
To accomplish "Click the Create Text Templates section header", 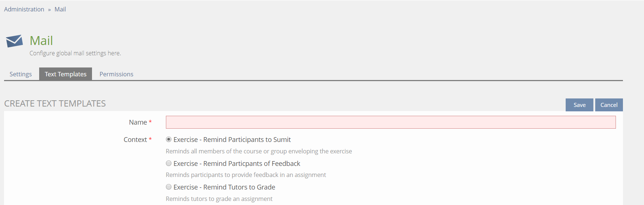I will coord(55,104).
